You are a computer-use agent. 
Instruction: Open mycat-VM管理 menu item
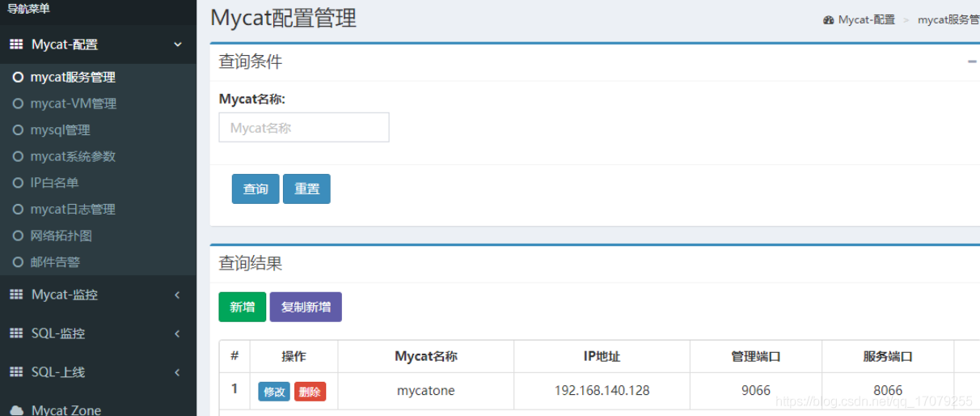73,104
